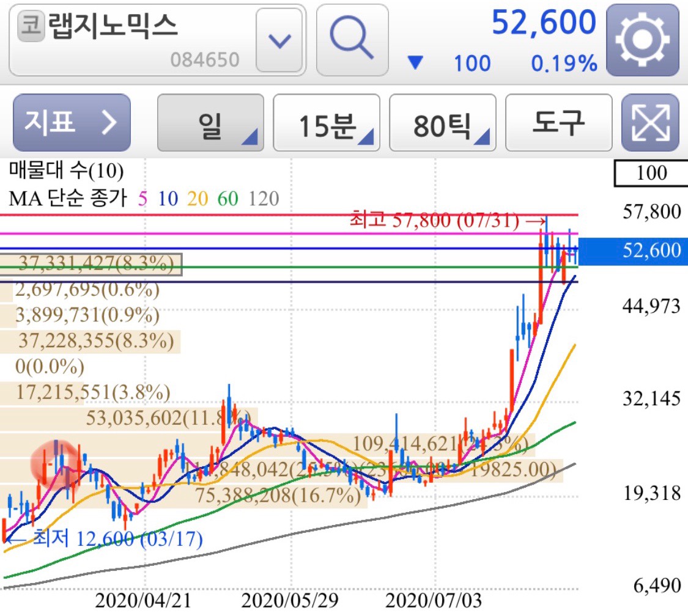The image size is (688, 616).
Task: Tap the 37,228,355(8.3%) volume bar
Action: pos(90,341)
